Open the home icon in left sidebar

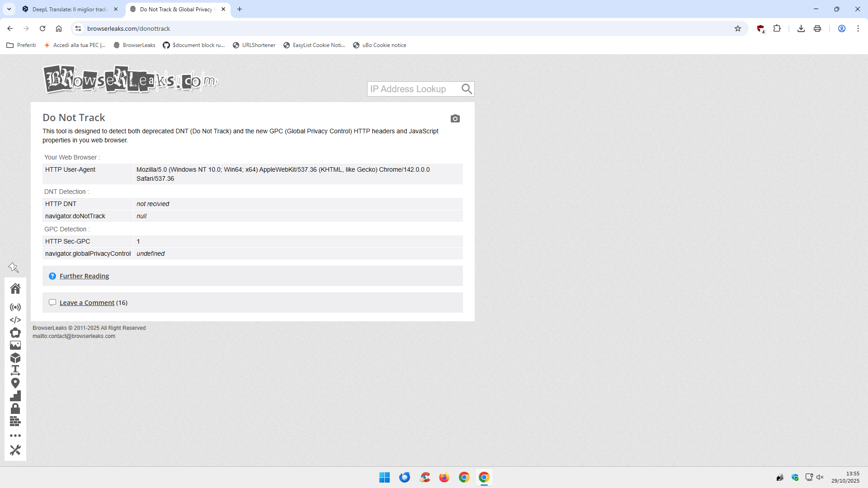click(15, 288)
